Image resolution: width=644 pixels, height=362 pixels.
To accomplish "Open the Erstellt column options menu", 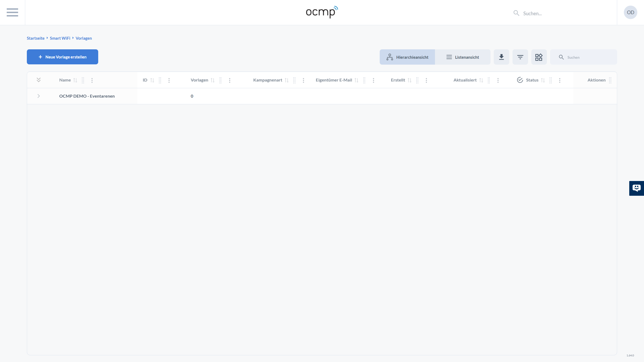I will click(426, 80).
